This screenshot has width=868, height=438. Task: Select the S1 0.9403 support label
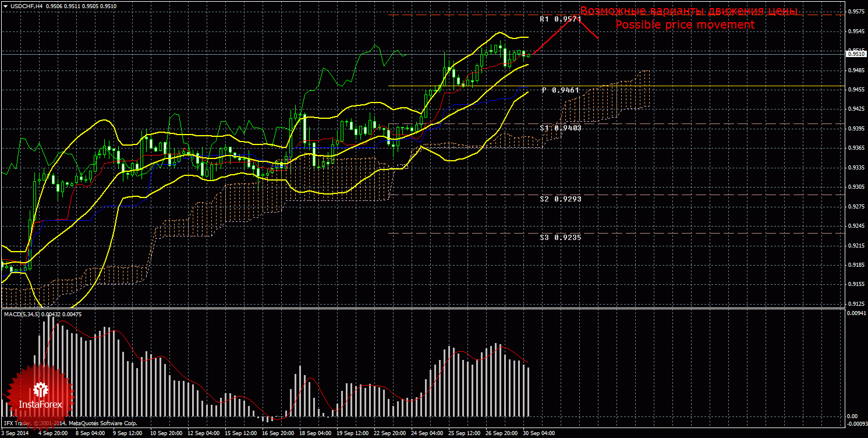point(560,128)
